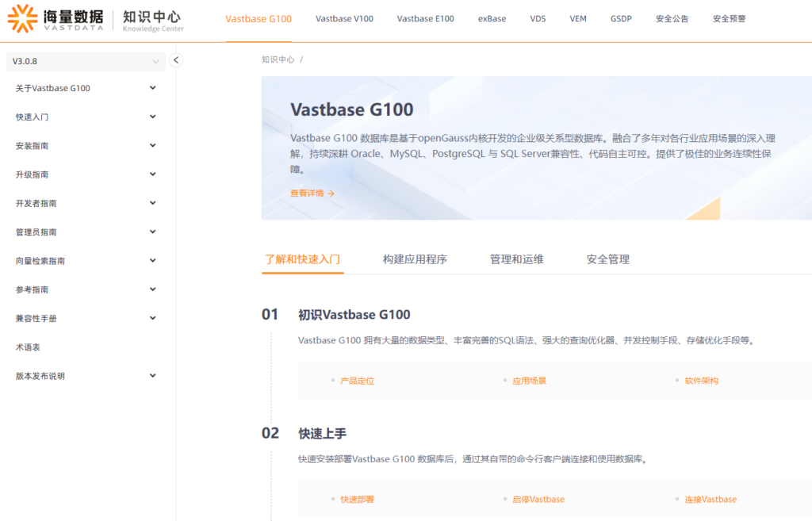The image size is (812, 521).
Task: Open the VEM top navigation item
Action: [x=578, y=19]
